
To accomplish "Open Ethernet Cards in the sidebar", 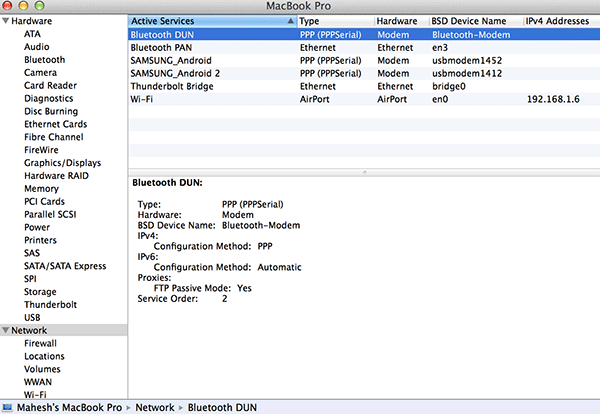I will 55,124.
